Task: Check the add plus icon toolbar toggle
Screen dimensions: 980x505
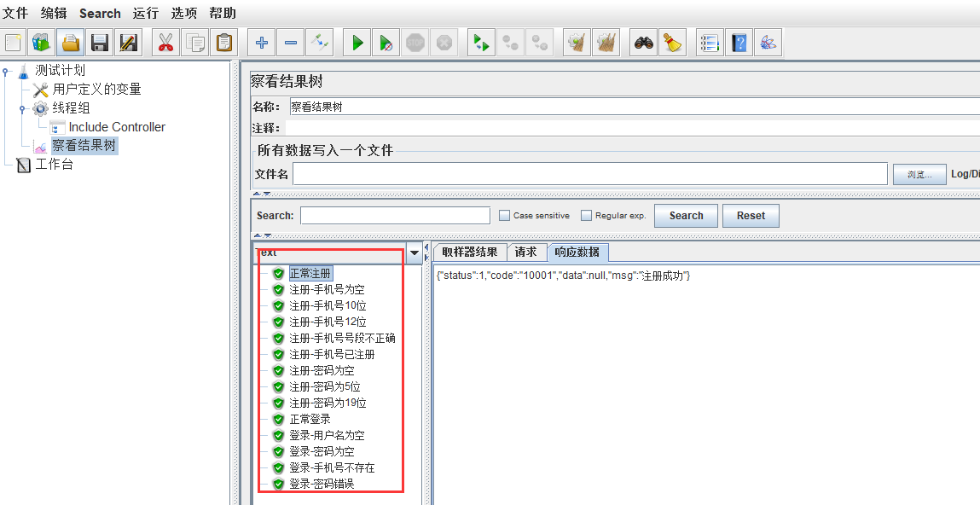Action: coord(260,41)
